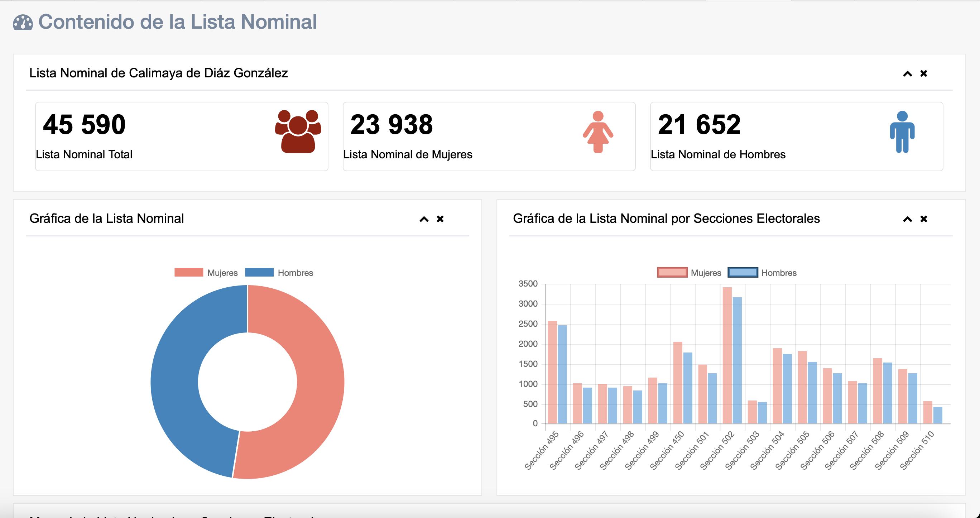This screenshot has height=518, width=980.
Task: Collapse the Gráfica de la Lista Nominal panel
Action: 424,219
